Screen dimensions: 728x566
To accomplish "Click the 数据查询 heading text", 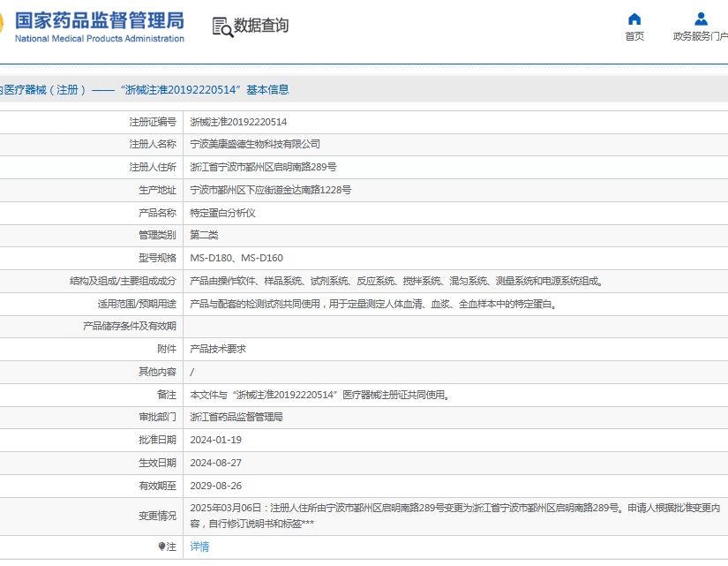I will pos(261,25).
